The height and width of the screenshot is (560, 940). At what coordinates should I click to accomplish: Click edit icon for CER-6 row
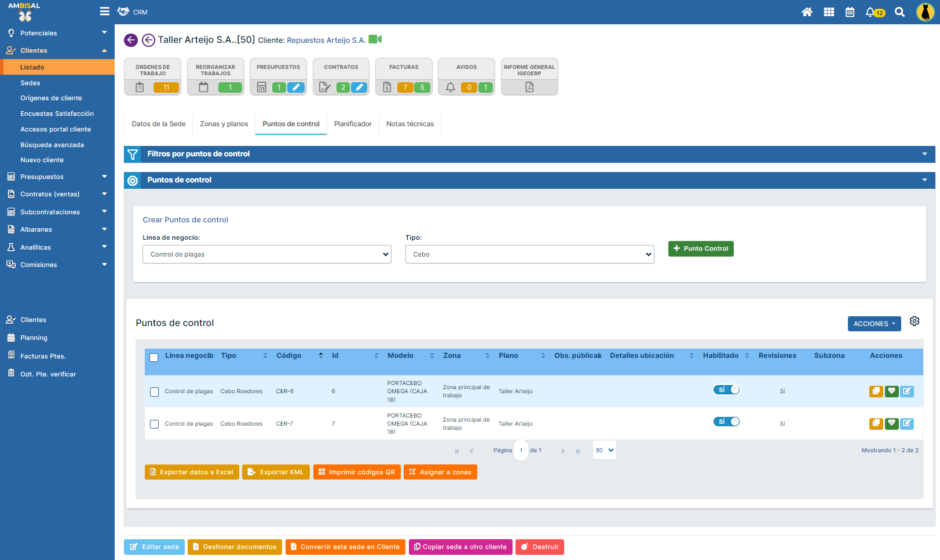pyautogui.click(x=907, y=391)
